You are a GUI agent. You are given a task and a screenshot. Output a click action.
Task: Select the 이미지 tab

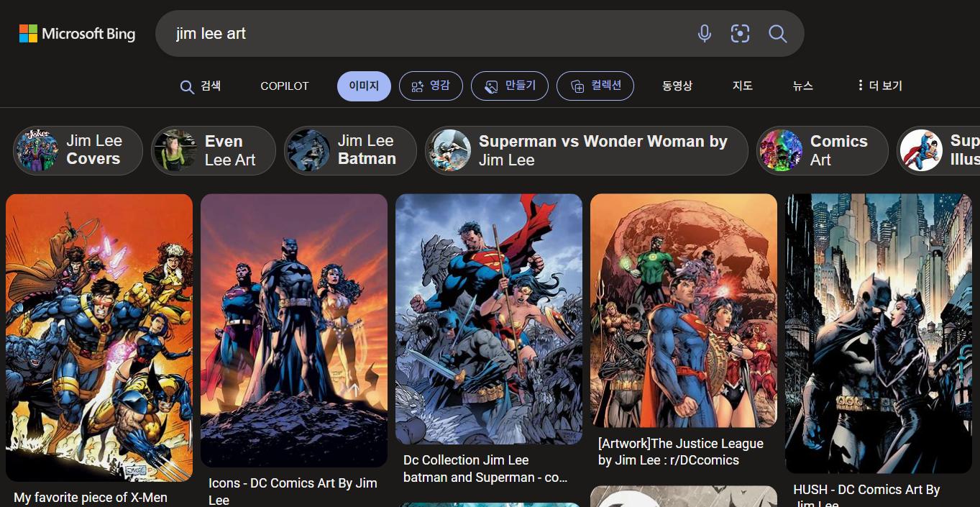pos(364,86)
